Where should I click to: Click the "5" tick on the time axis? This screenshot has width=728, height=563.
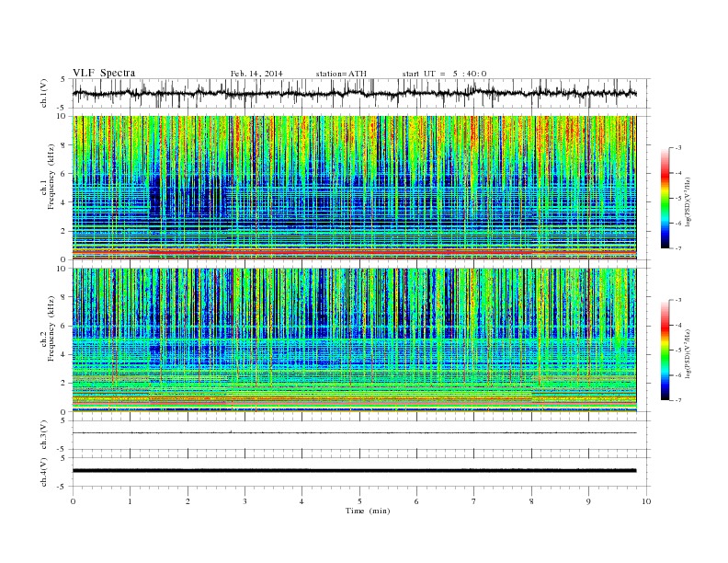coord(359,501)
